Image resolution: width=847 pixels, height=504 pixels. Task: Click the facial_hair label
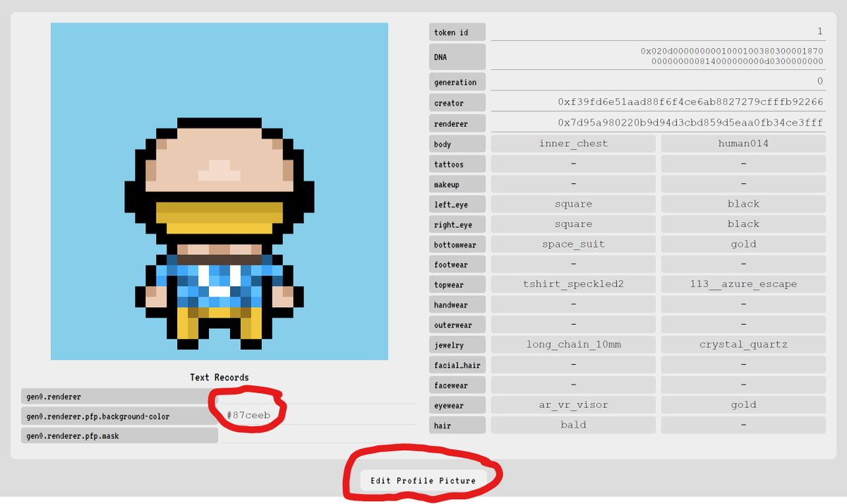(x=457, y=366)
